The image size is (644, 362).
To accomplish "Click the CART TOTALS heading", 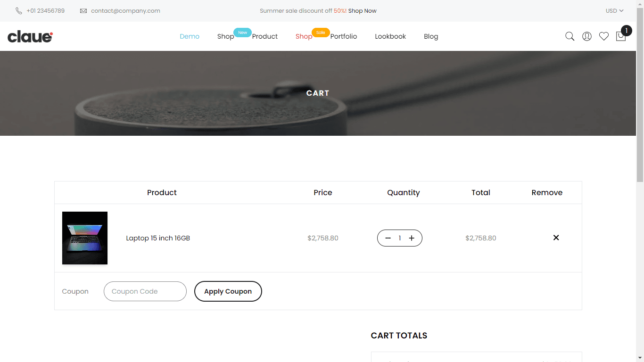I will (399, 336).
